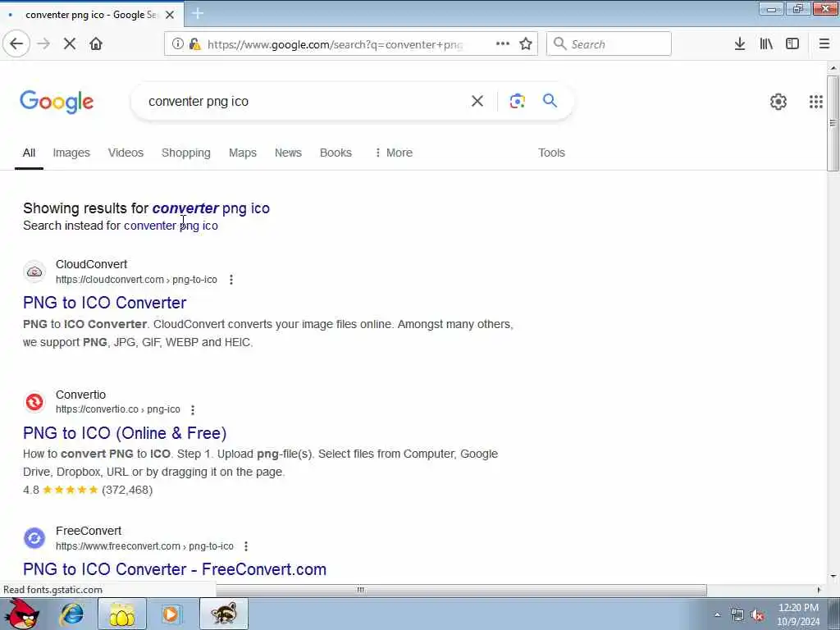Open 'PNG to ICO (Online & Free)' result
840x630 pixels.
(x=125, y=433)
